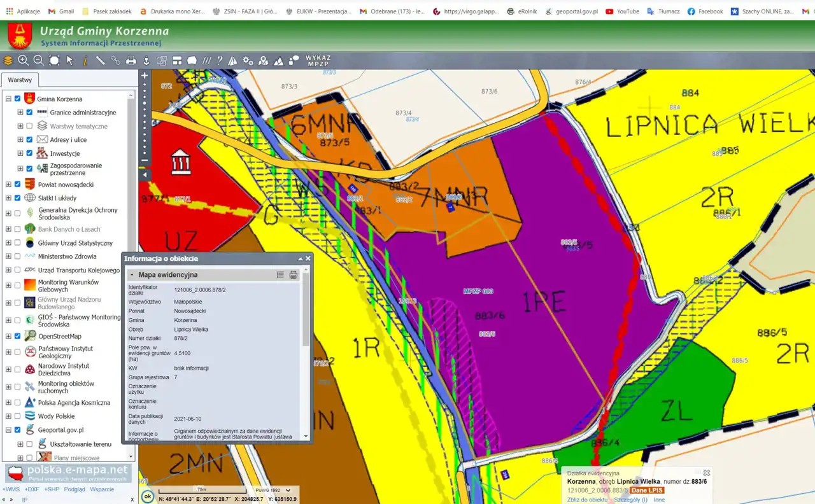The height and width of the screenshot is (504, 815).
Task: Expand the Powiat nowosądecki tree node
Action: 8,185
